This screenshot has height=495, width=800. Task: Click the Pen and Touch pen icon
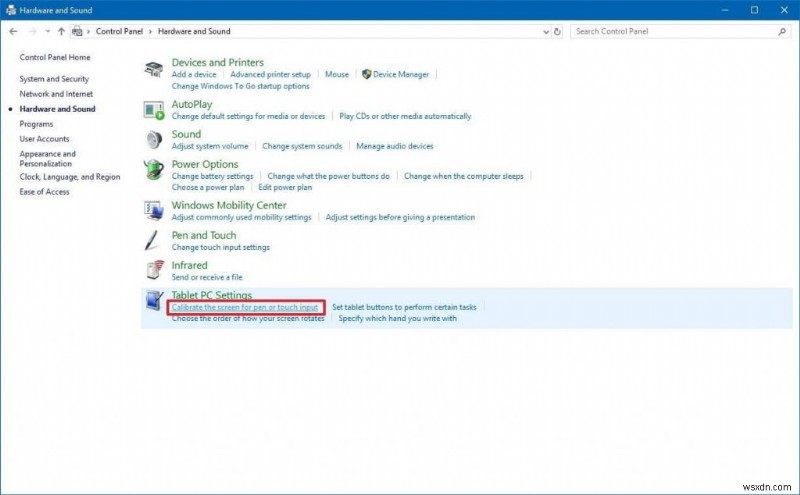pos(152,240)
